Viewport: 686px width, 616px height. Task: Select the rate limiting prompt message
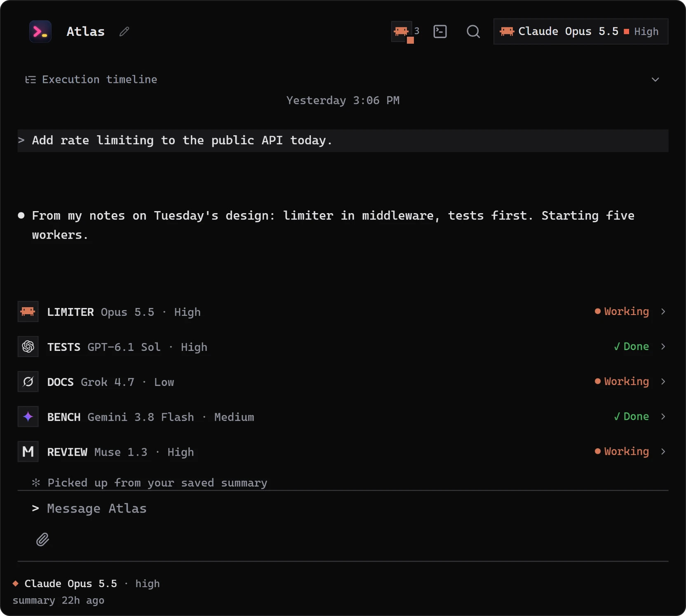pyautogui.click(x=343, y=141)
